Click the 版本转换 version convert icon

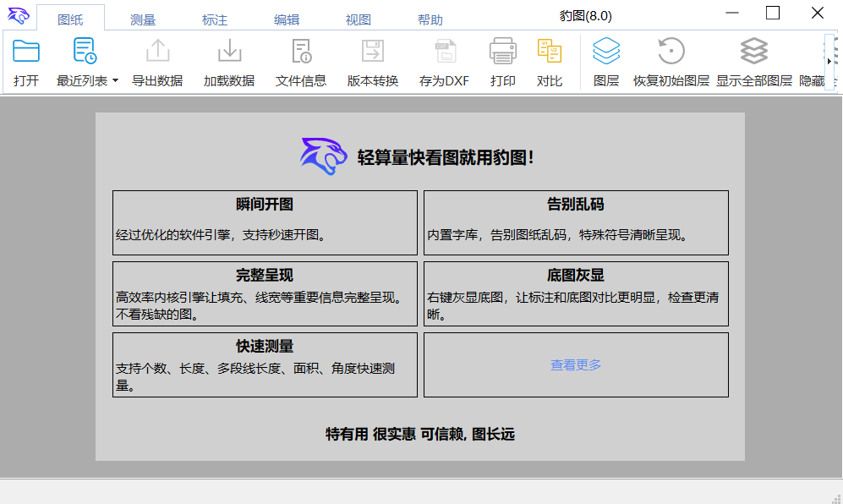click(x=373, y=51)
